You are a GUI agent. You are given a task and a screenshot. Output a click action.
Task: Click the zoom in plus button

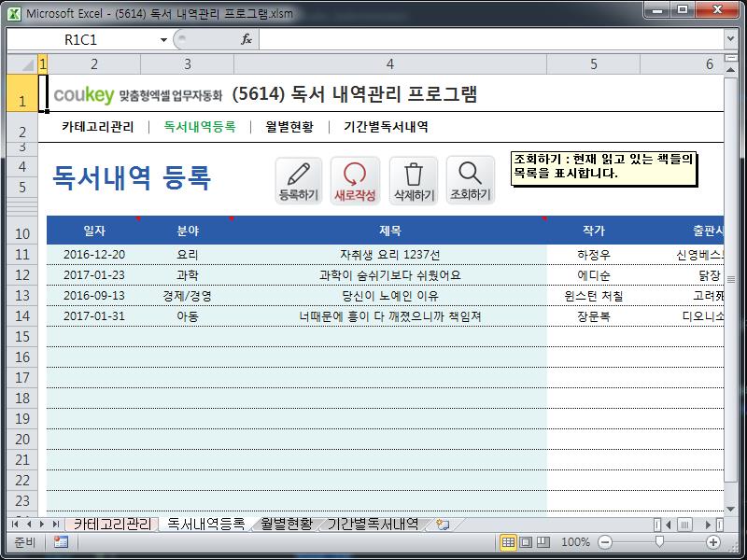point(713,542)
